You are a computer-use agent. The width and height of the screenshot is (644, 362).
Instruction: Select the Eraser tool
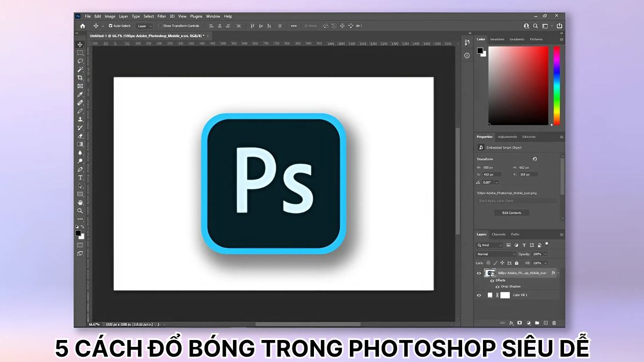coord(80,136)
